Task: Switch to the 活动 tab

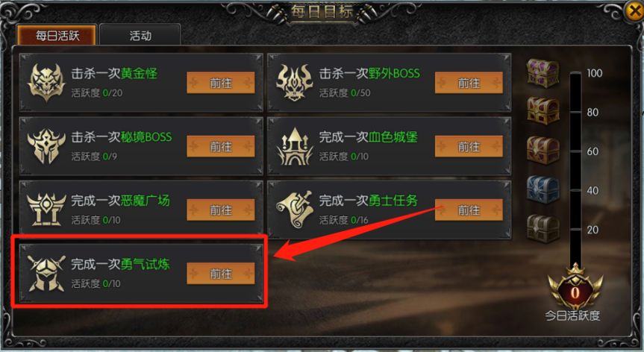Action: pos(140,35)
